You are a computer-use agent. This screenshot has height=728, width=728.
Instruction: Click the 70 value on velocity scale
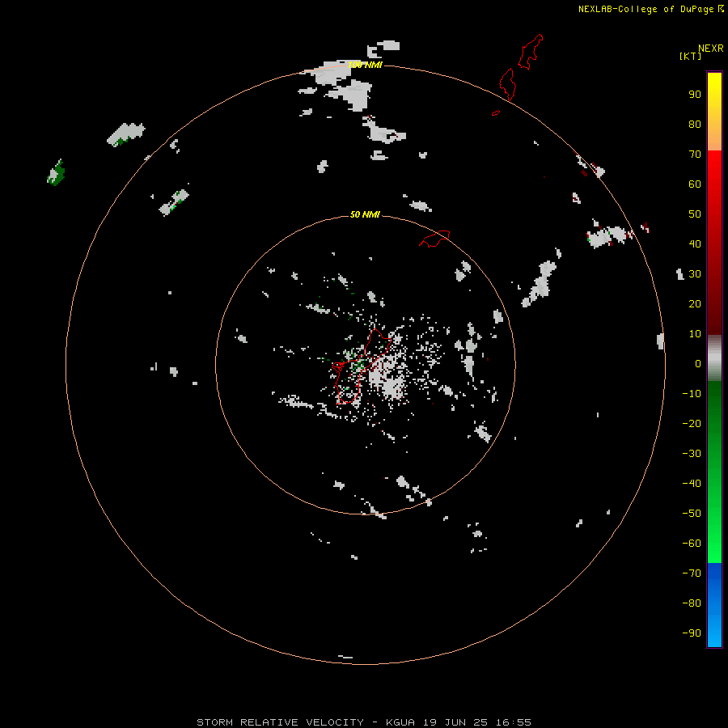coord(695,154)
